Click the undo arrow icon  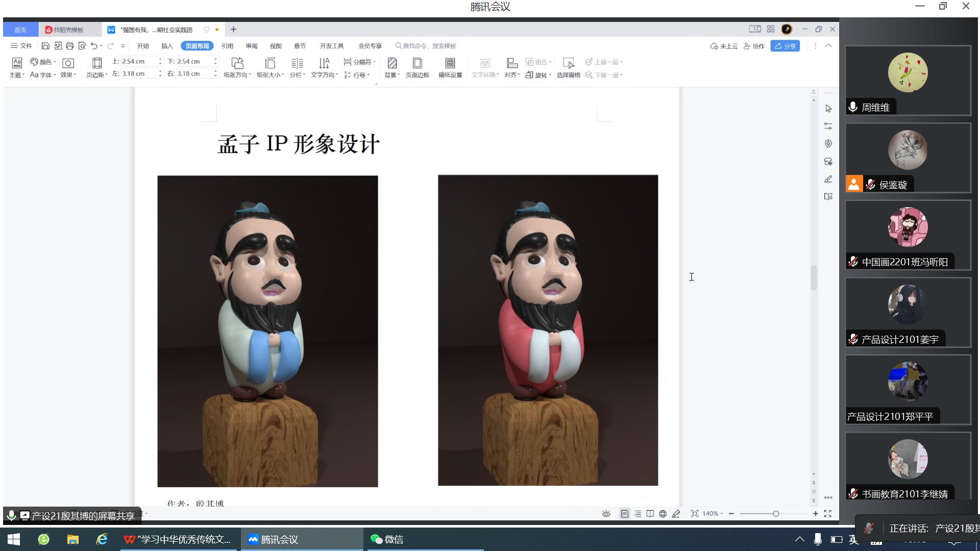94,46
